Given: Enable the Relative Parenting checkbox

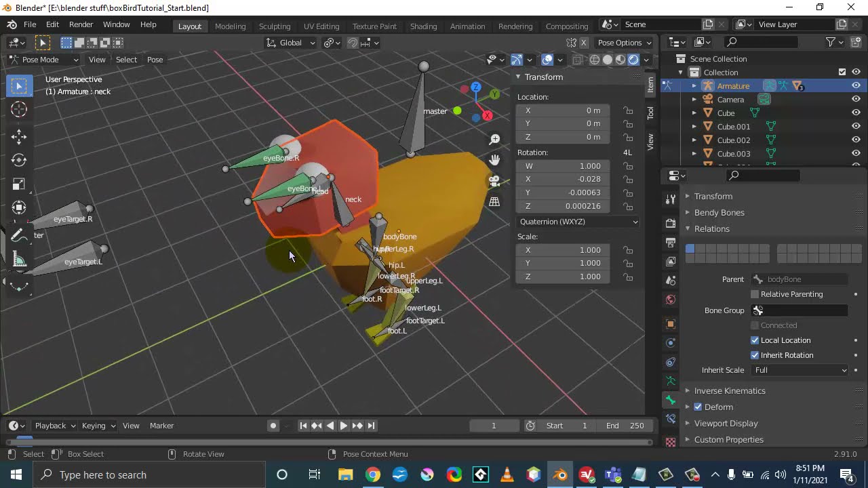Looking at the screenshot, I should point(755,294).
